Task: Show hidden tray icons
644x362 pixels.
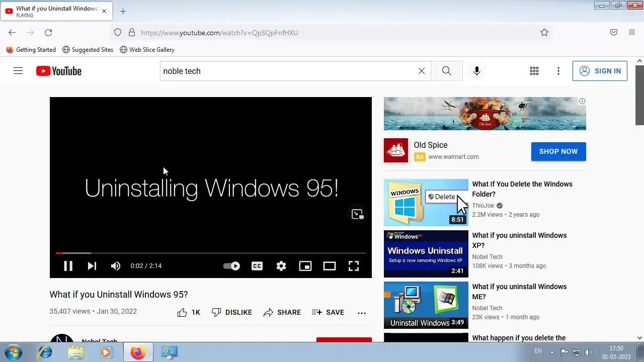Action: (x=552, y=352)
